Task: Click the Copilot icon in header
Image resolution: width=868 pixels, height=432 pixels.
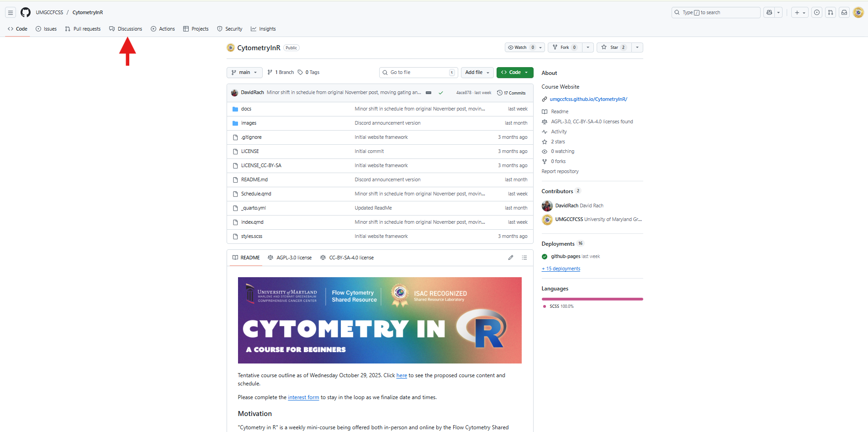Action: pyautogui.click(x=769, y=12)
